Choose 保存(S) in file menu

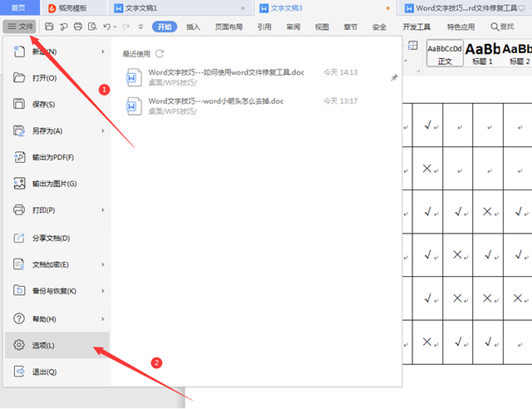pos(57,104)
